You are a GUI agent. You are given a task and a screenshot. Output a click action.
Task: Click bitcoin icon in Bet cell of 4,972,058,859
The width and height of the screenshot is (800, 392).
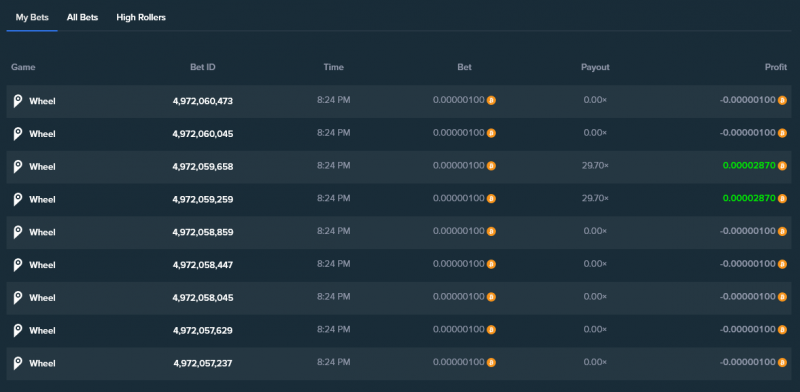(491, 232)
